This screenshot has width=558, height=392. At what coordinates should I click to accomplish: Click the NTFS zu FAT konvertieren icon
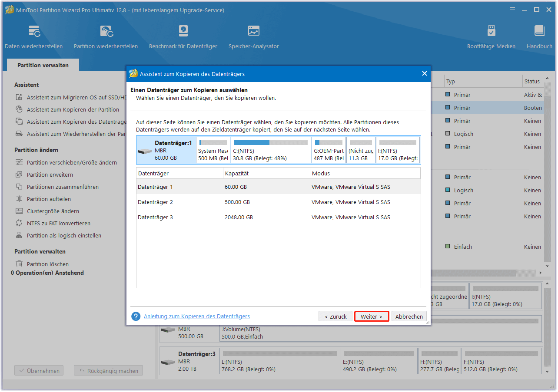pos(19,223)
